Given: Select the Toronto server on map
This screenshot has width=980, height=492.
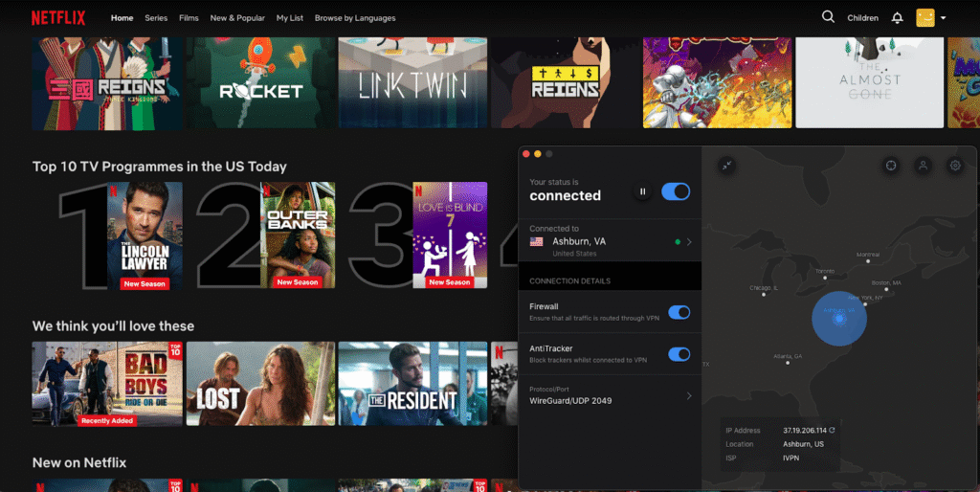Looking at the screenshot, I should coord(825,278).
